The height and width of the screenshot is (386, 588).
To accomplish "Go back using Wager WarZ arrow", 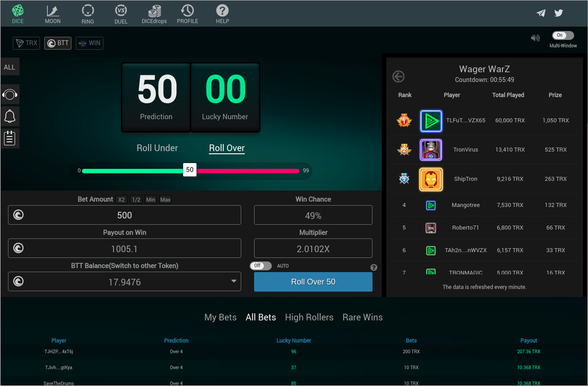I will click(399, 77).
